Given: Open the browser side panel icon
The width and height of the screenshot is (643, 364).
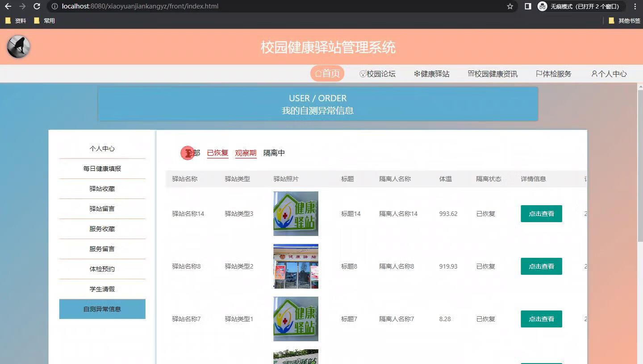Looking at the screenshot, I should pos(528,6).
